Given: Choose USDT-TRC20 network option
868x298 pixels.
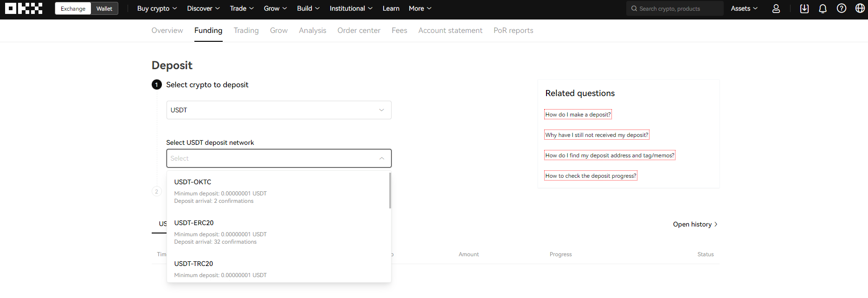Looking at the screenshot, I should (278, 269).
